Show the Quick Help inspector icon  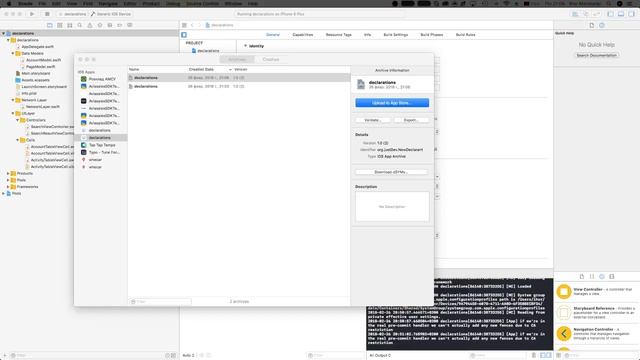(x=602, y=25)
